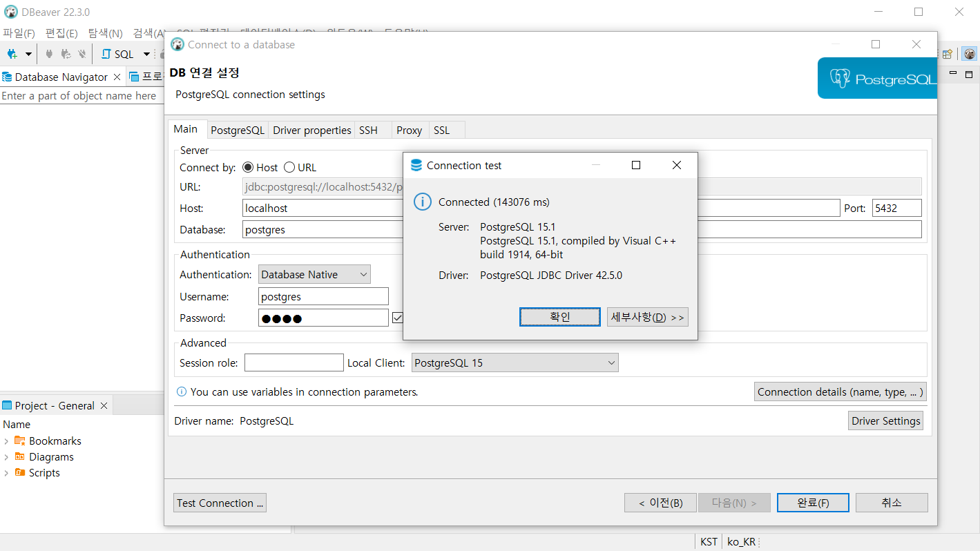980x551 pixels.
Task: Cancel with the 취소 button
Action: [x=892, y=503]
